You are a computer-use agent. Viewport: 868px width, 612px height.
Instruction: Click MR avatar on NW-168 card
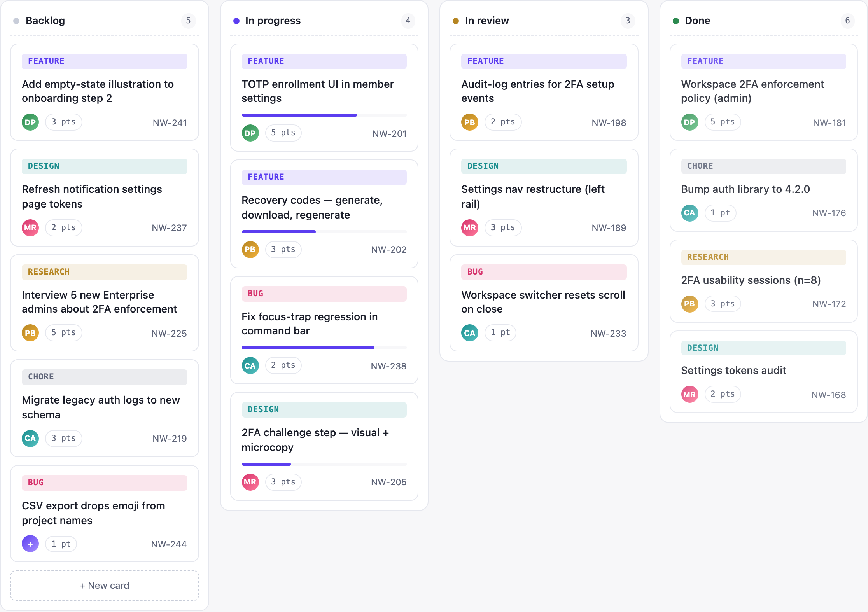689,394
